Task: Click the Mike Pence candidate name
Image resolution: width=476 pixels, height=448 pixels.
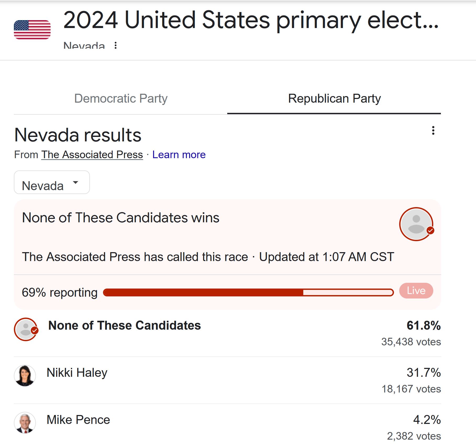Action: click(78, 420)
